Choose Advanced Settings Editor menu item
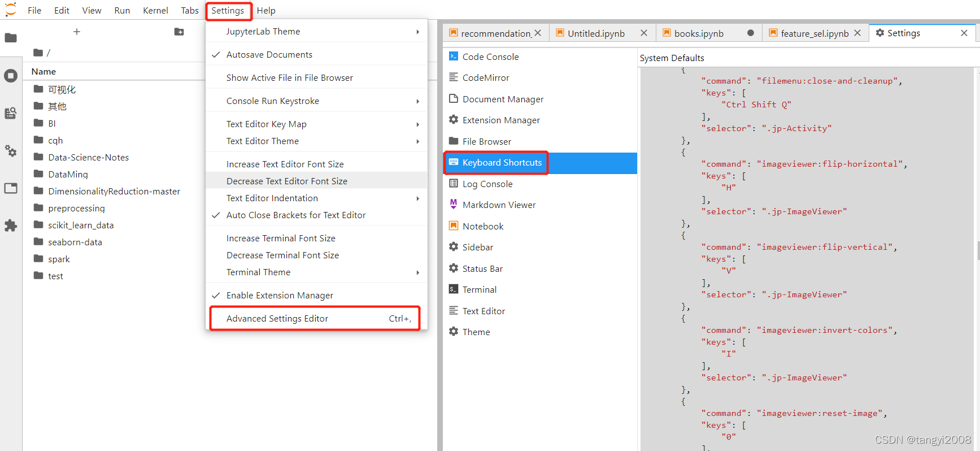This screenshot has height=451, width=980. click(x=316, y=318)
